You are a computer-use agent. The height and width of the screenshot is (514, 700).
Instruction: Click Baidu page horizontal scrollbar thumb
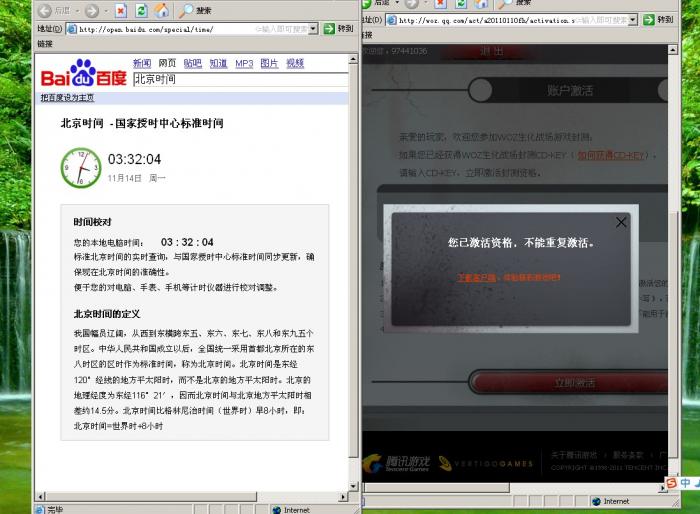(151, 497)
